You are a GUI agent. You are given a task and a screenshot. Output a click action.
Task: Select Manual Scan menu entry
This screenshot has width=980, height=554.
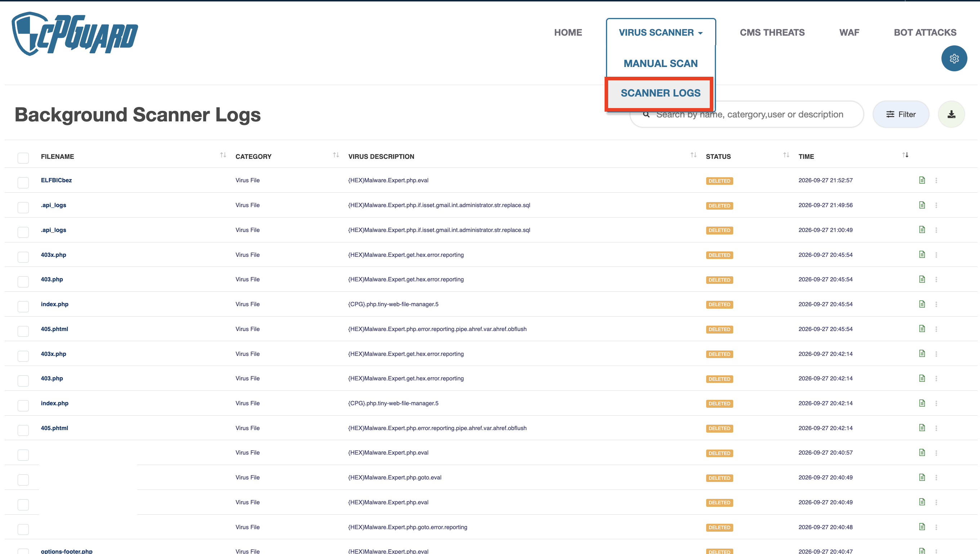(661, 63)
